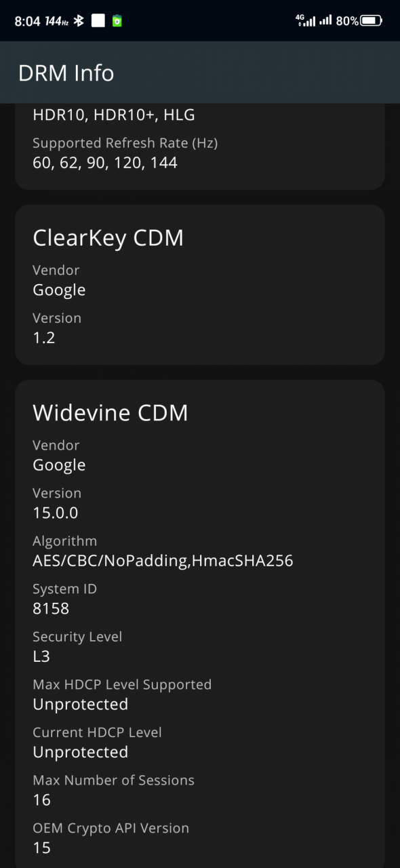Tap the System ID value 8158

point(51,608)
